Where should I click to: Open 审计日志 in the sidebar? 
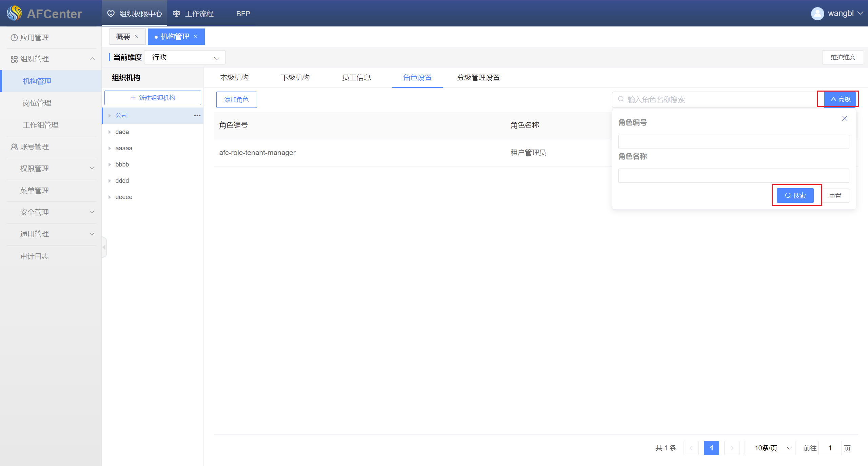pyautogui.click(x=51, y=256)
